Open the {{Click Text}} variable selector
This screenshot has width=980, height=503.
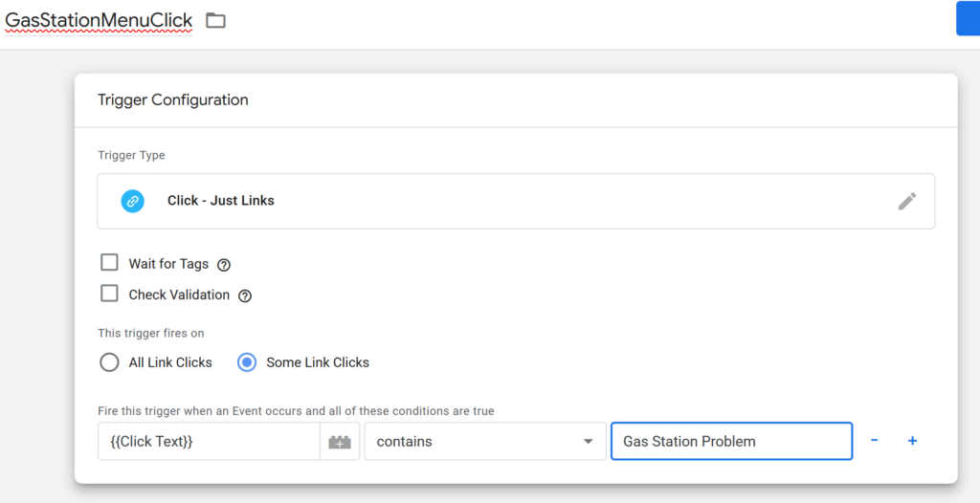209,442
